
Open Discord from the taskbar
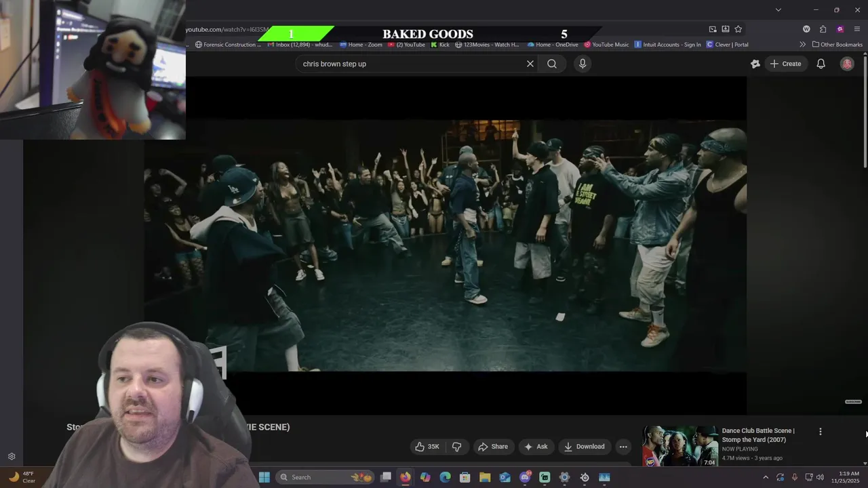click(525, 477)
